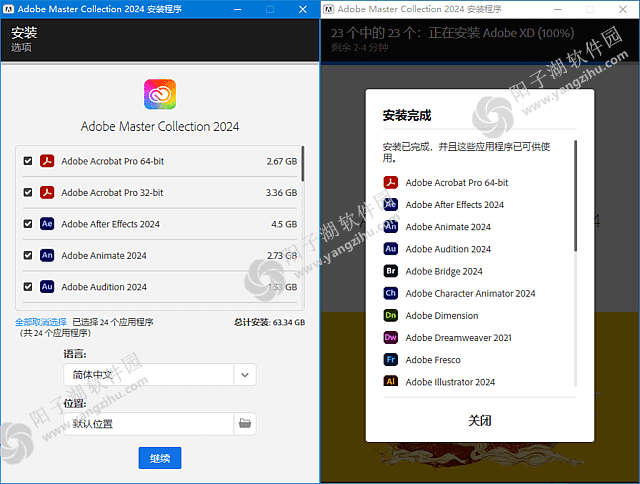Close the right installer window
Viewport: 640px width, 484px height.
pyautogui.click(x=623, y=9)
